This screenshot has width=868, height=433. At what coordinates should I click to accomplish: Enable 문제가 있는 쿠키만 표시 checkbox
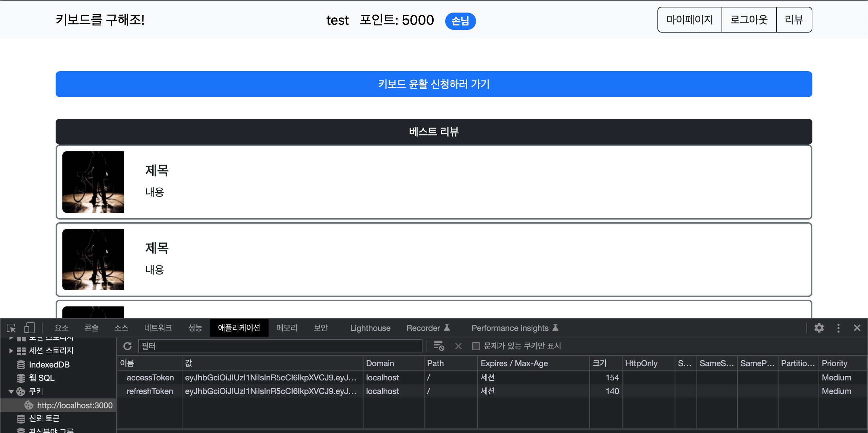point(476,346)
